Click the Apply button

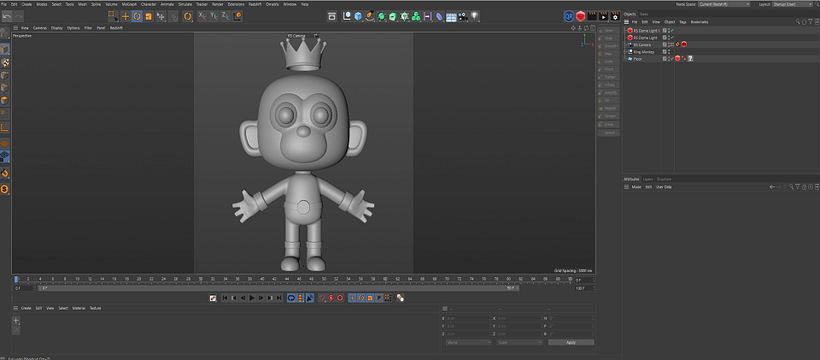click(x=571, y=342)
